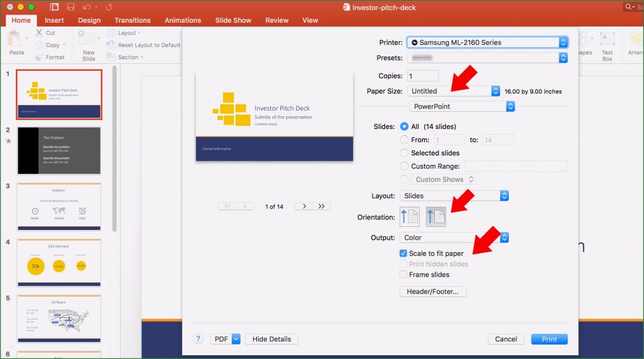Switch to the Home tab
Screen dimensions: 644x359
[21, 20]
